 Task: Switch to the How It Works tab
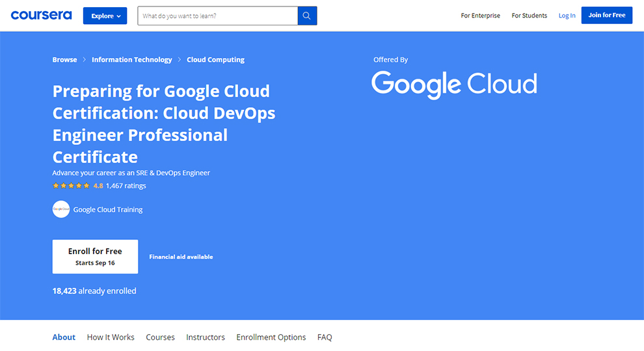(111, 337)
